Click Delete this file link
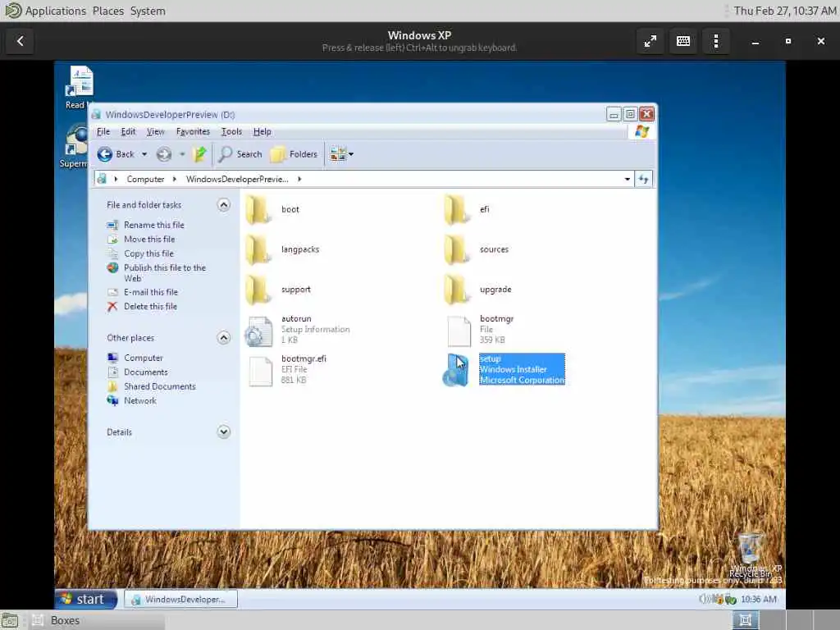The width and height of the screenshot is (840, 630). 151,307
